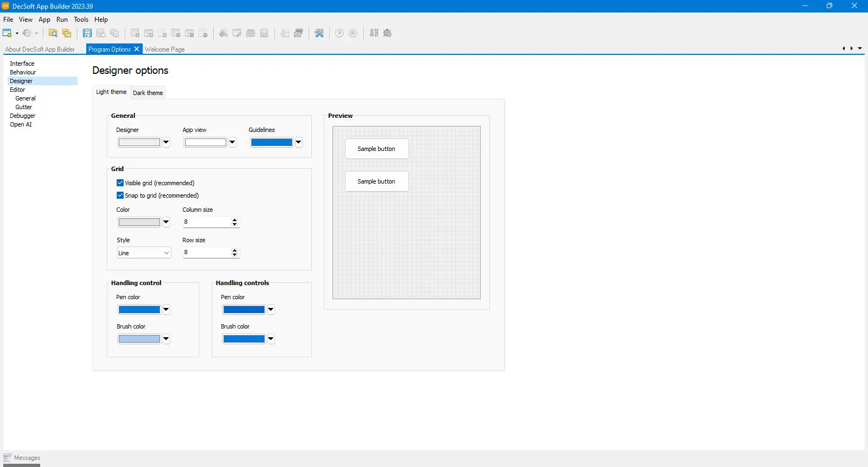The image size is (868, 467).
Task: Select Designer in options tree
Action: point(21,81)
